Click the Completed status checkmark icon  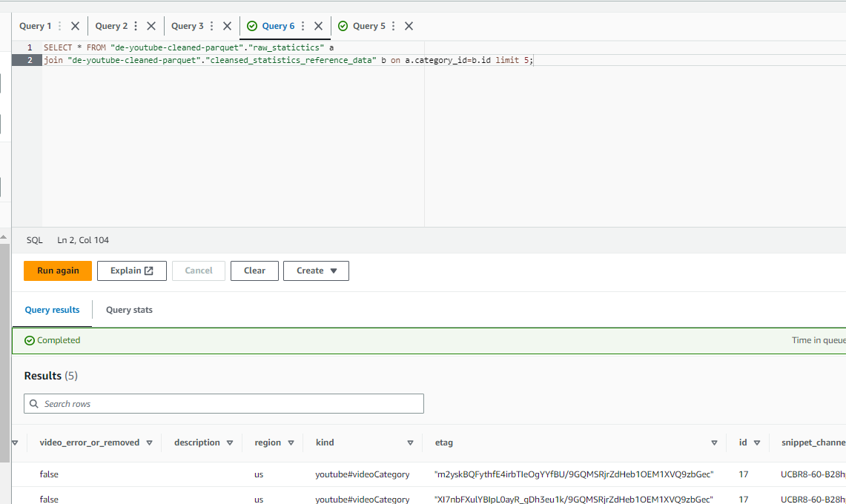pyautogui.click(x=29, y=339)
